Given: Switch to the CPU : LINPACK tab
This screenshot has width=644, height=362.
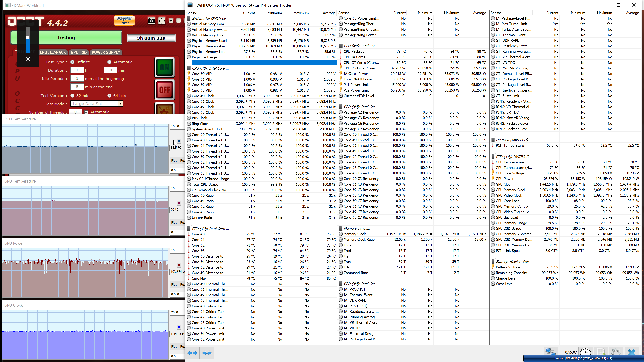Looking at the screenshot, I should click(x=53, y=52).
